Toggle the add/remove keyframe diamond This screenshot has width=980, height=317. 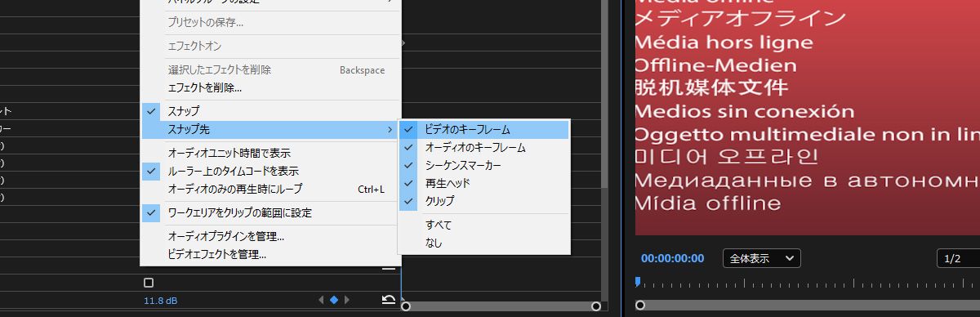[334, 300]
